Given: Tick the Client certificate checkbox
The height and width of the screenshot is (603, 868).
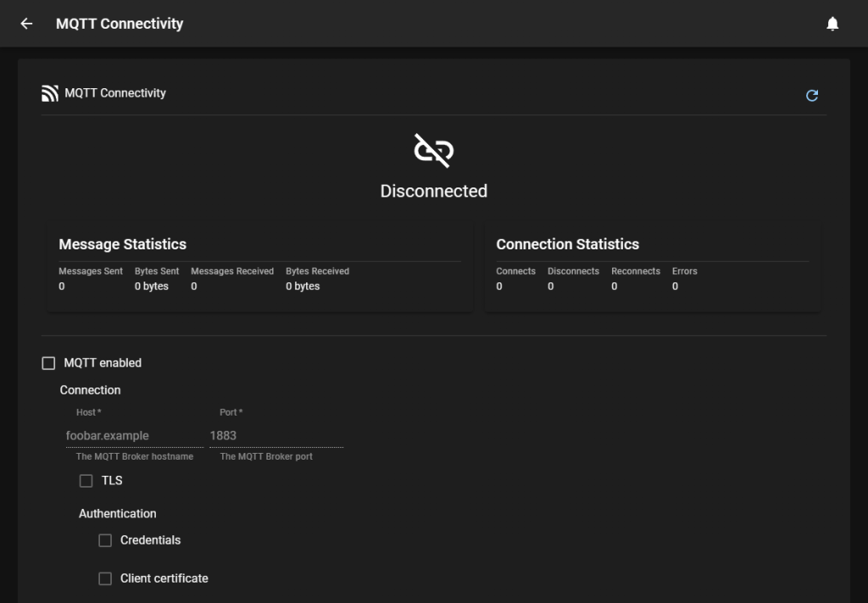Looking at the screenshot, I should [105, 578].
